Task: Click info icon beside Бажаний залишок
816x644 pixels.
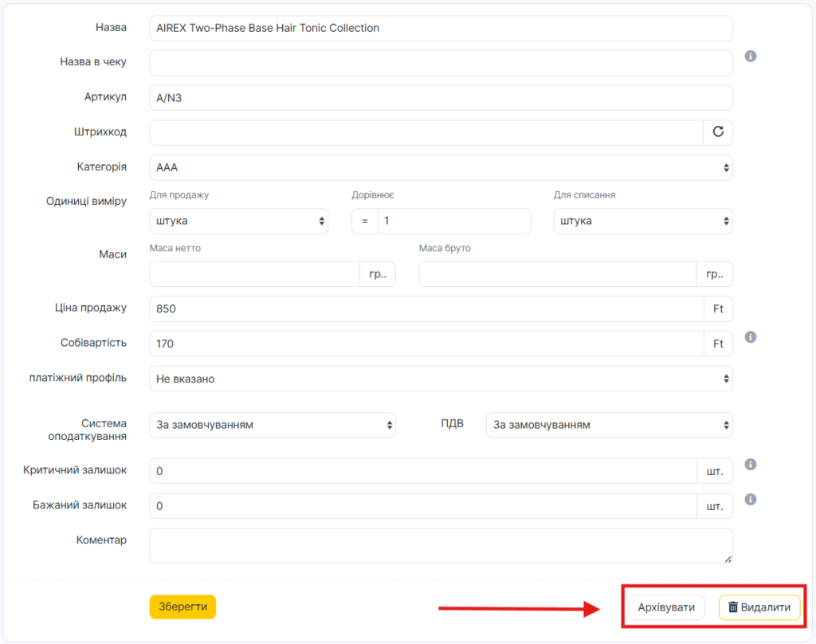Action: click(x=750, y=500)
